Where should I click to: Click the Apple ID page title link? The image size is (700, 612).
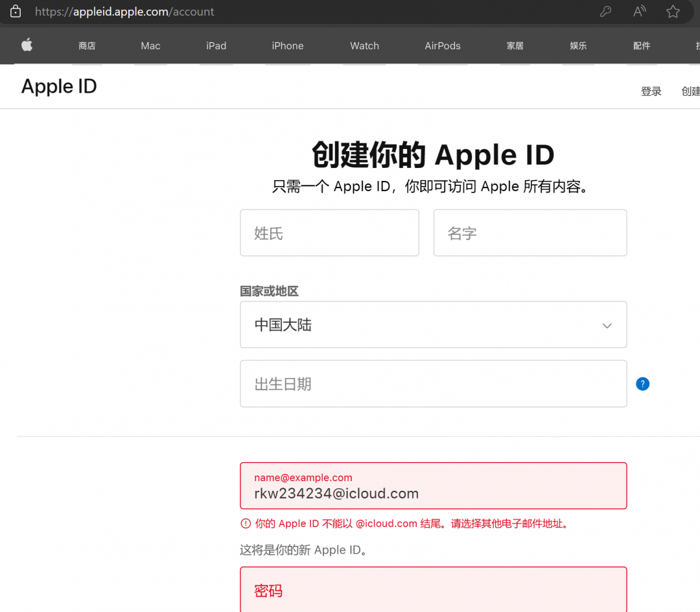(x=59, y=86)
